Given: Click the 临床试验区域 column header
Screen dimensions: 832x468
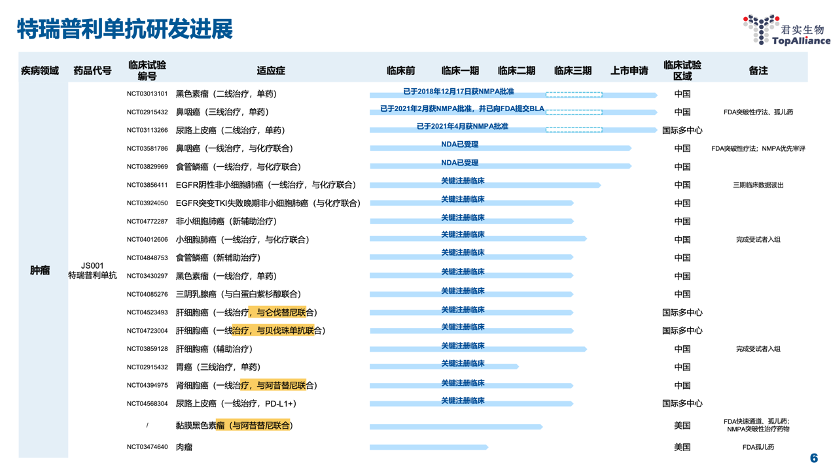Looking at the screenshot, I should pos(682,71).
